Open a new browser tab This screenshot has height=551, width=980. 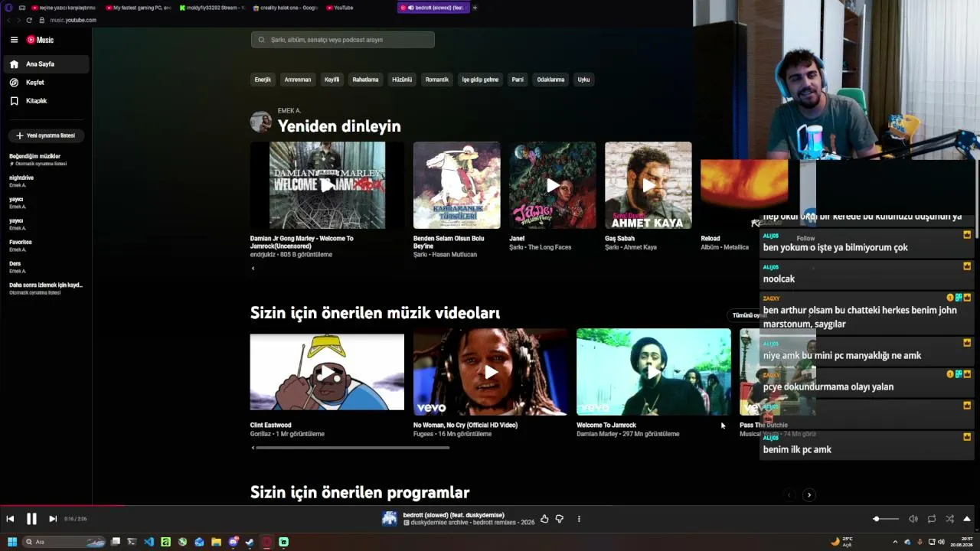click(x=475, y=8)
